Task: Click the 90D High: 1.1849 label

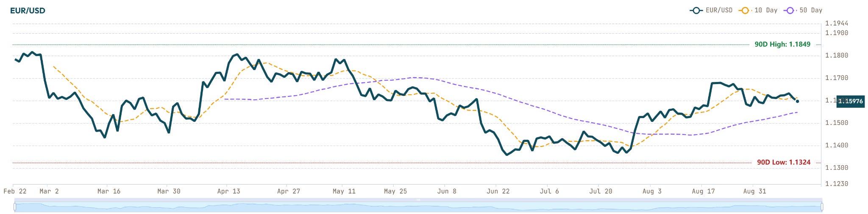Action: [x=782, y=44]
